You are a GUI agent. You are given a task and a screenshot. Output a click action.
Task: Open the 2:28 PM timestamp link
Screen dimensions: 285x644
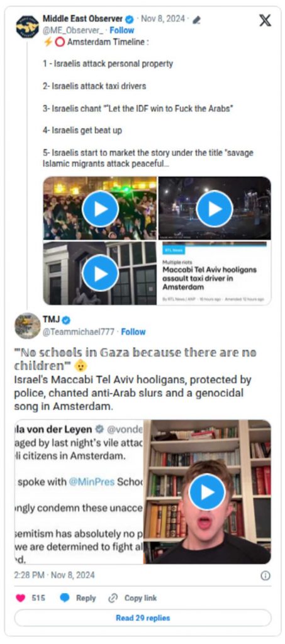[54, 575]
